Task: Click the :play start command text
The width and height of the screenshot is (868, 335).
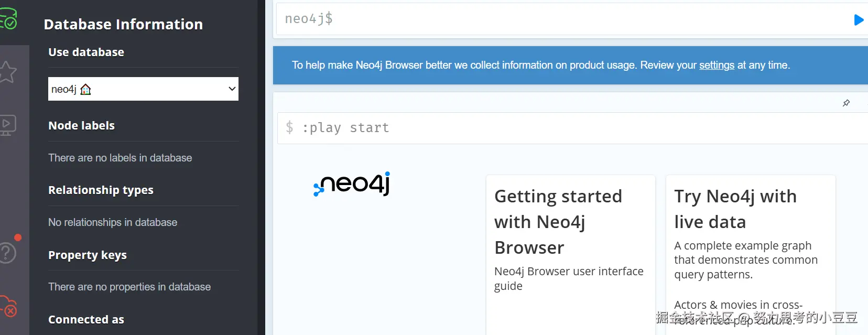Action: tap(345, 128)
